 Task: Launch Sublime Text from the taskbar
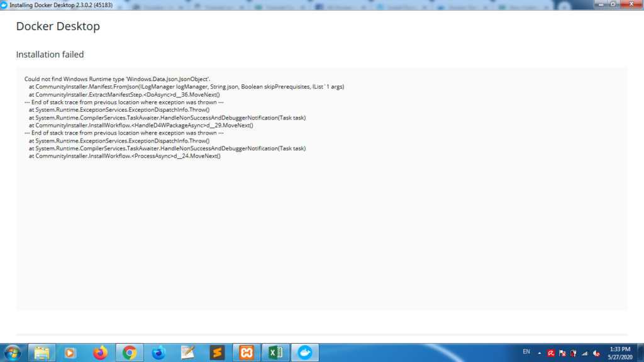(x=217, y=353)
